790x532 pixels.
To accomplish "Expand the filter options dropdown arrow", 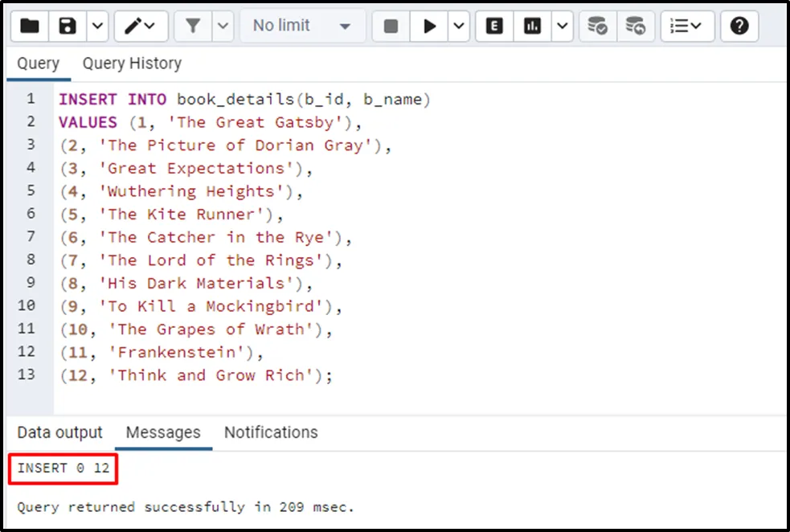I will pyautogui.click(x=223, y=27).
